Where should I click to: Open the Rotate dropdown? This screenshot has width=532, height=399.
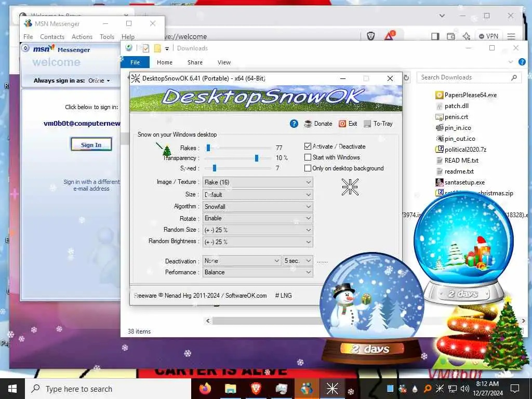point(258,218)
